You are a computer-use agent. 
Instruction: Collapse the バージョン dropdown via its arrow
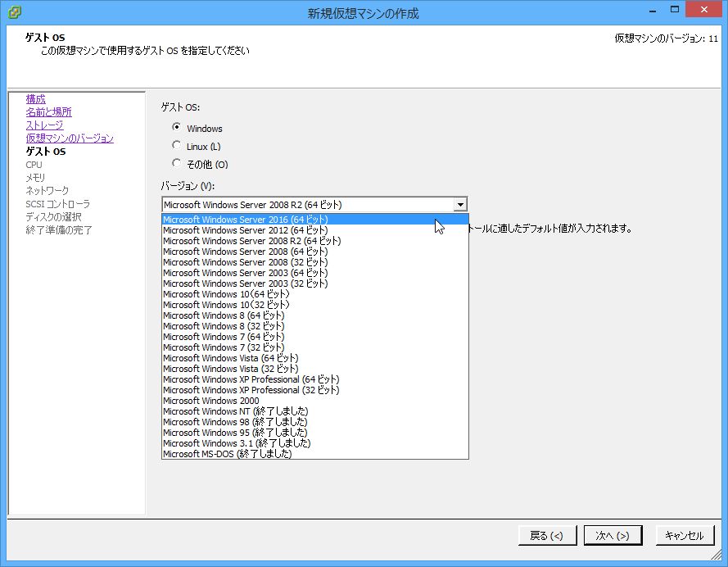coord(460,205)
